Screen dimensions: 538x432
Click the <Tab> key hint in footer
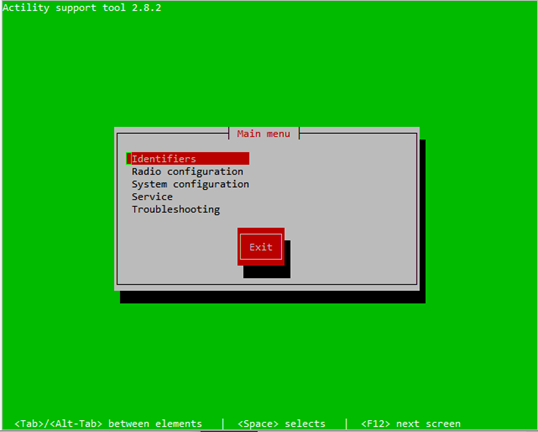coord(29,424)
